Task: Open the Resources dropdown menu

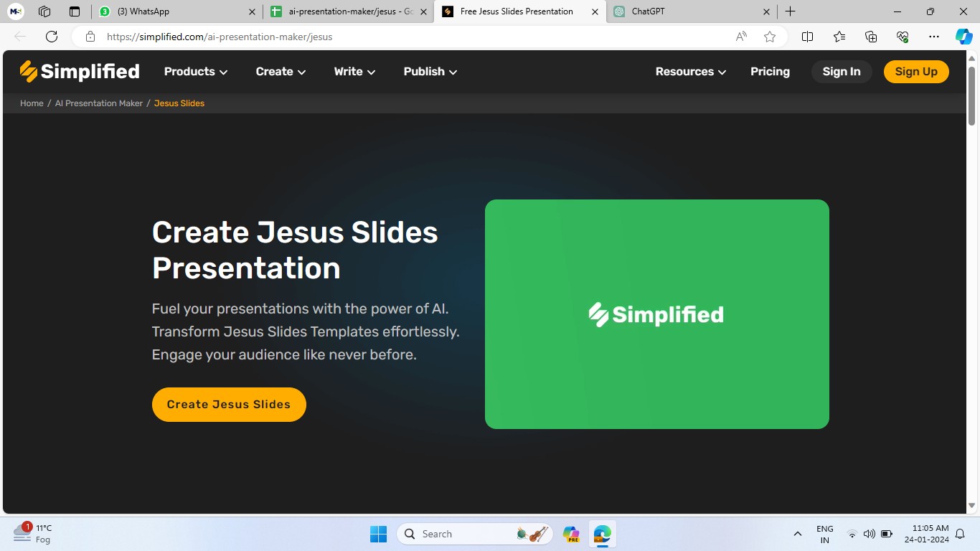Action: pos(691,72)
